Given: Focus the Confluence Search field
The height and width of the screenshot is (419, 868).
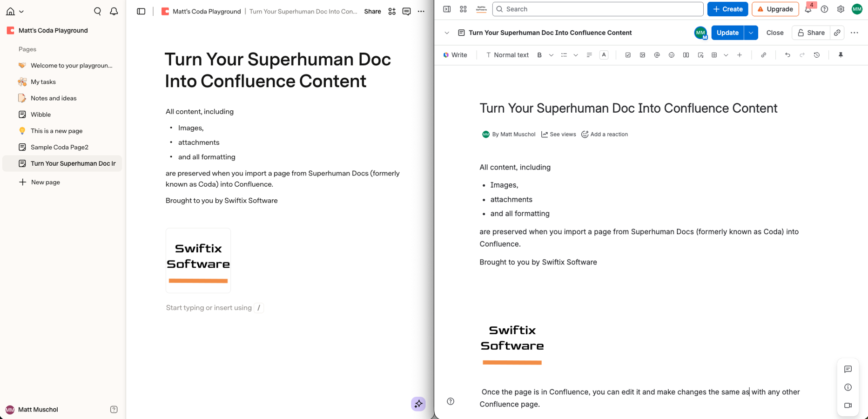Looking at the screenshot, I should pyautogui.click(x=598, y=9).
